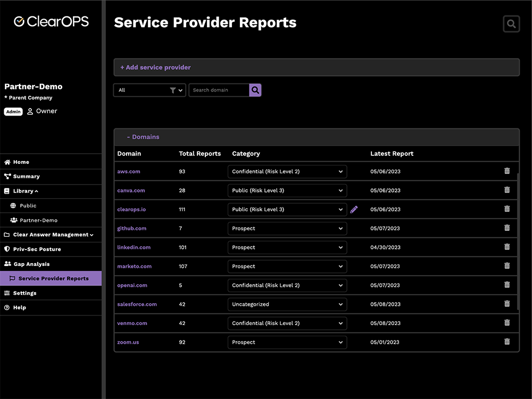Viewport: 532px width, 399px height.
Task: Open openai.com category dropdown
Action: [287, 286]
